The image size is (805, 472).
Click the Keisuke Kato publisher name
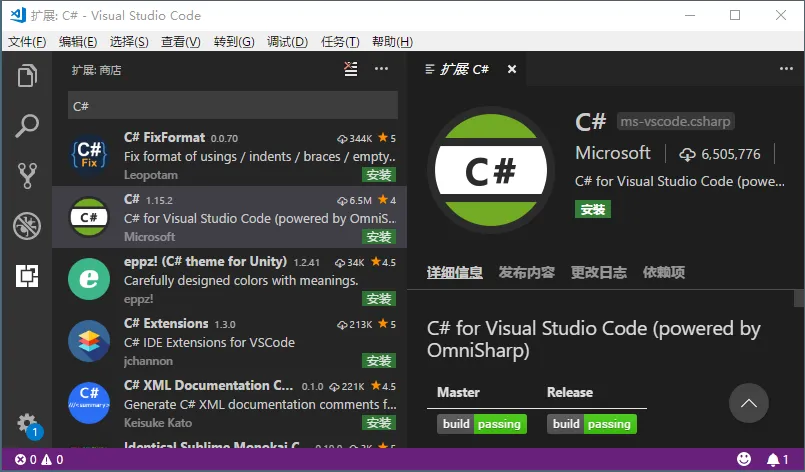point(158,423)
